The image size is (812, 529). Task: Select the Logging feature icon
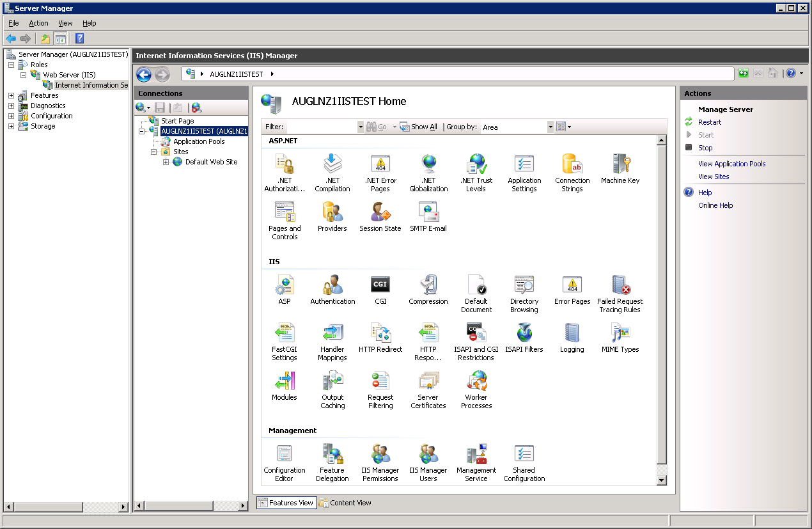[572, 333]
